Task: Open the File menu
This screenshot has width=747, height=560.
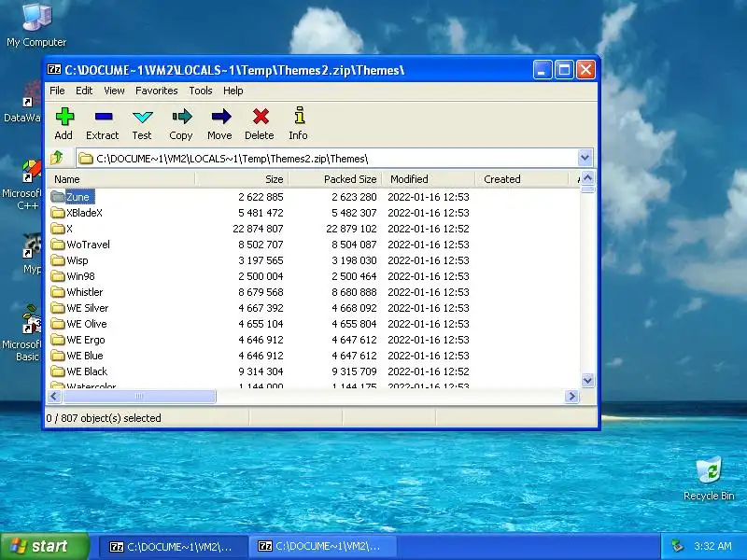Action: point(57,91)
